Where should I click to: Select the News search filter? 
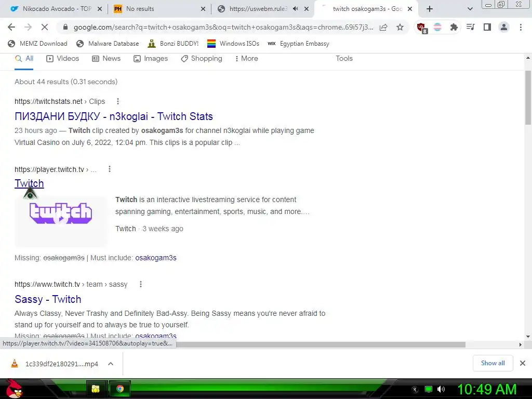107,58
